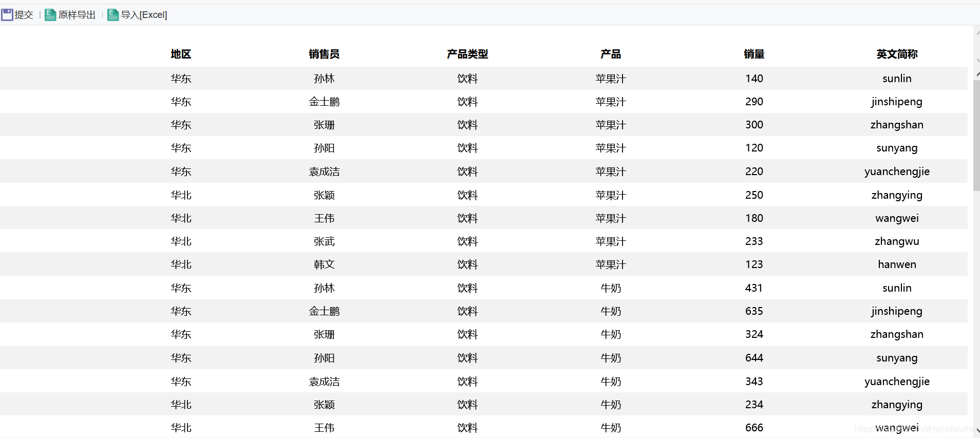980x438 pixels.
Task: Click jinshipeng in the 635 row
Action: pyautogui.click(x=897, y=311)
